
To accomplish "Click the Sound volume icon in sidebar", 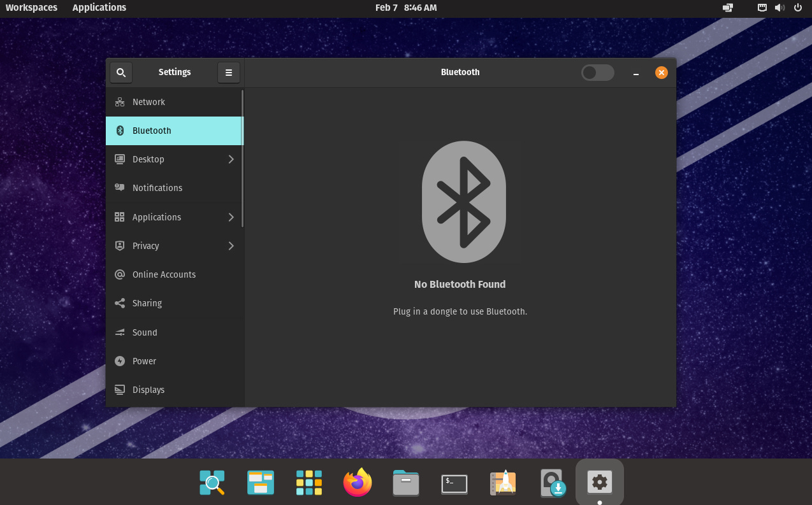I will tap(120, 332).
